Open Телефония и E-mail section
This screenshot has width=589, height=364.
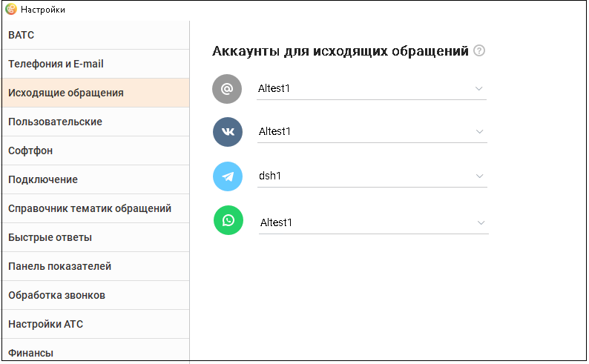pyautogui.click(x=96, y=64)
